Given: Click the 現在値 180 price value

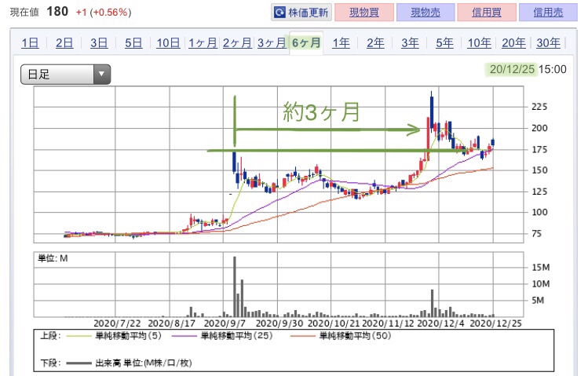Looking at the screenshot, I should (57, 12).
